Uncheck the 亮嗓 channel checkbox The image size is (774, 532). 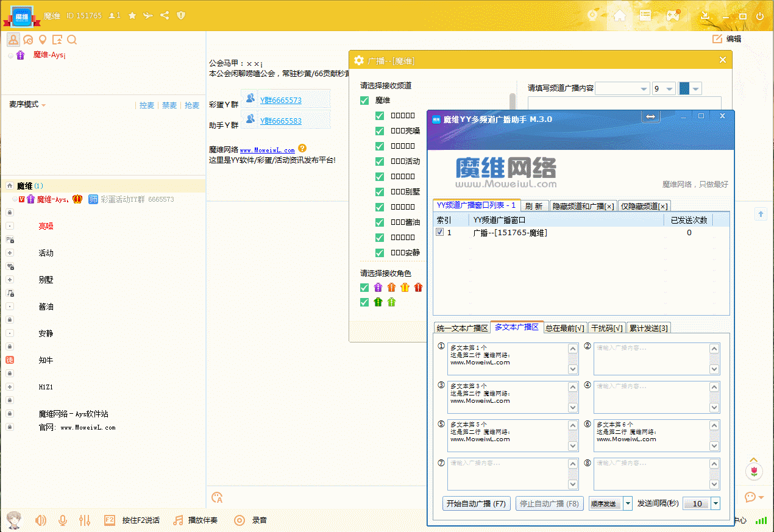[380, 131]
